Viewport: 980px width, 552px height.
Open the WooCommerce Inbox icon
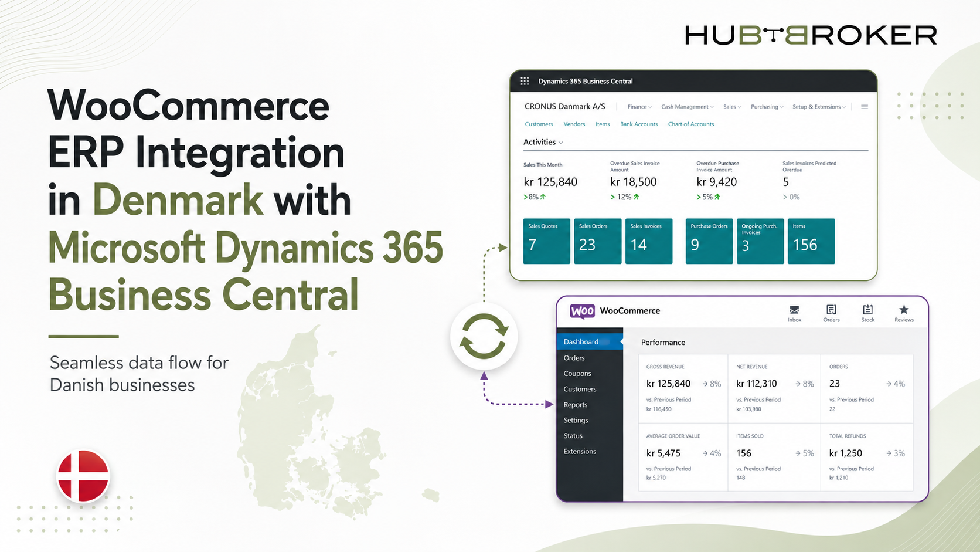[x=794, y=313]
